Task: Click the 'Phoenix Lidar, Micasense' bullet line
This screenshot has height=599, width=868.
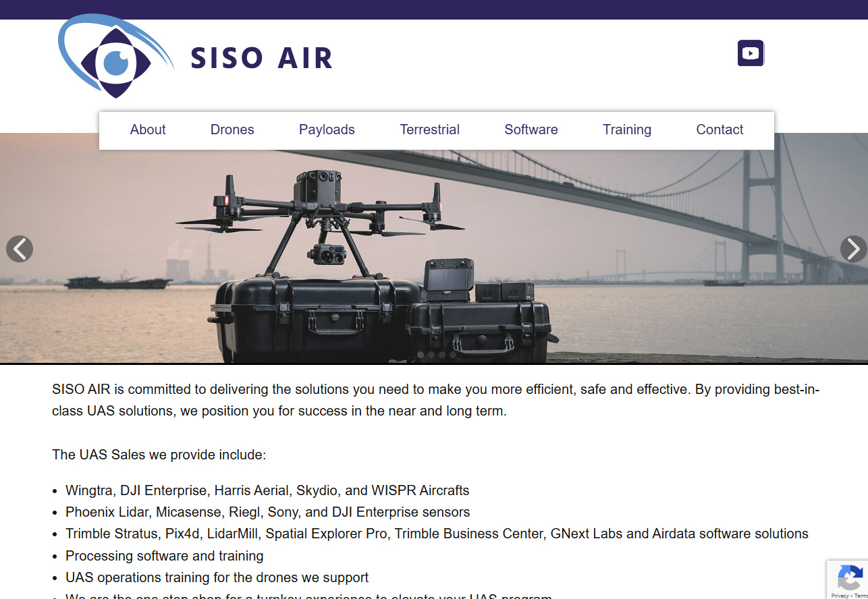Action: pos(268,512)
